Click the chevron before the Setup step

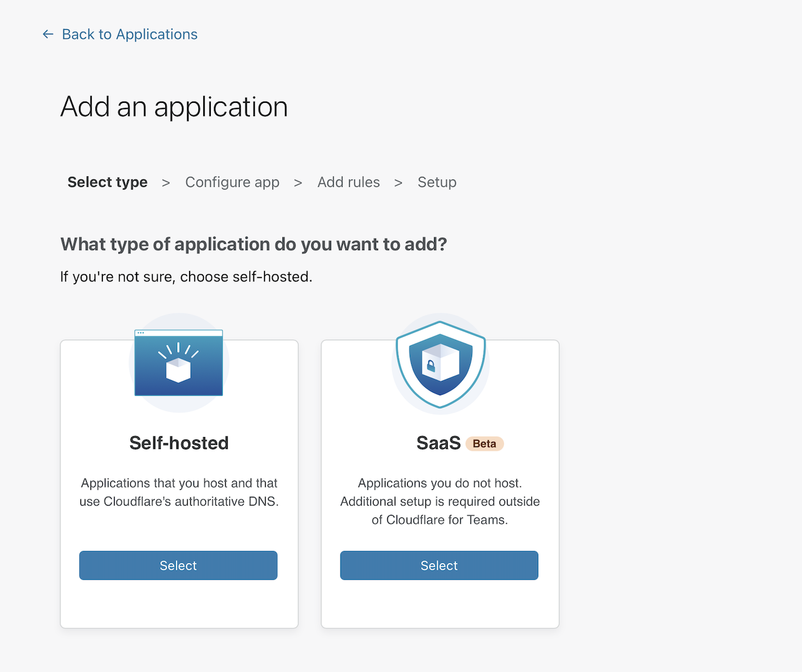pos(398,182)
